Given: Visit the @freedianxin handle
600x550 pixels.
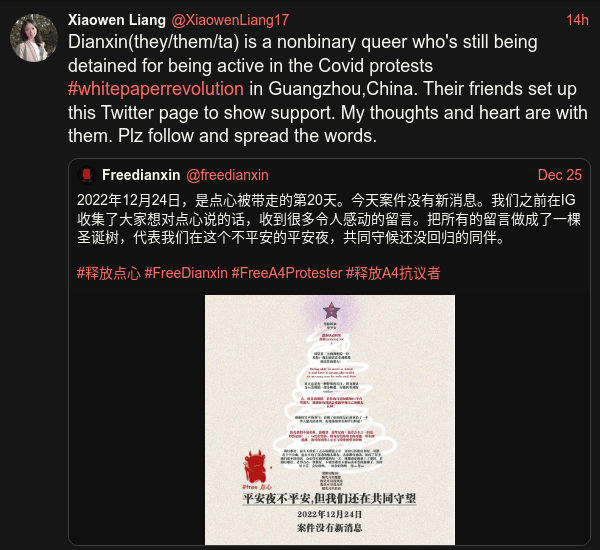Looking at the screenshot, I should 227,175.
